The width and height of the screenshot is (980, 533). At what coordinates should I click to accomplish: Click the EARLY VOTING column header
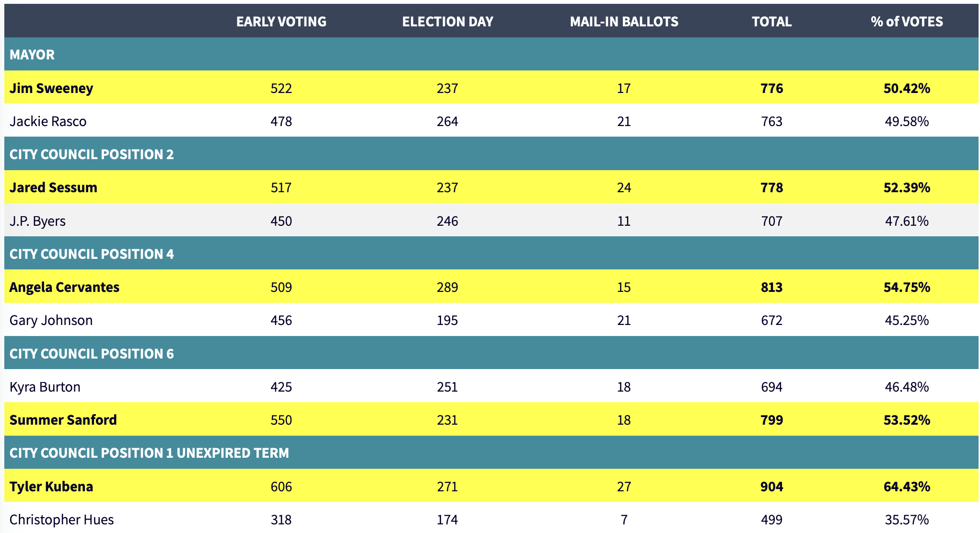point(281,22)
